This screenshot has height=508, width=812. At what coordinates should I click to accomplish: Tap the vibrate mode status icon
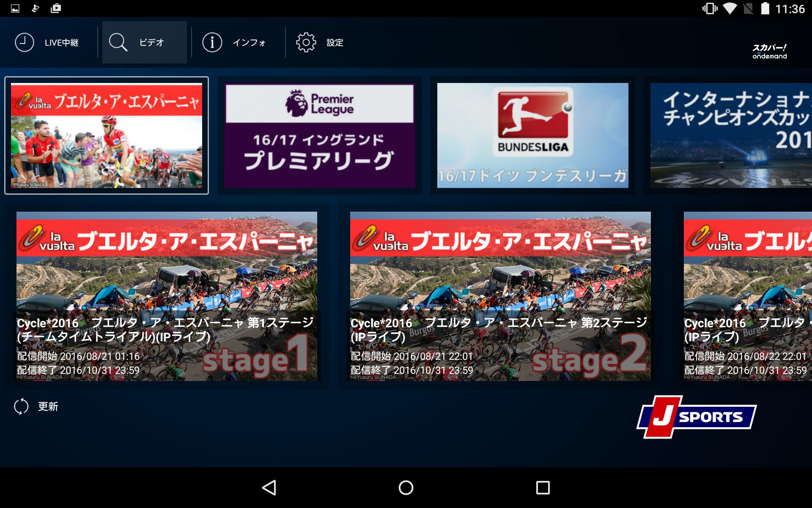click(x=710, y=8)
